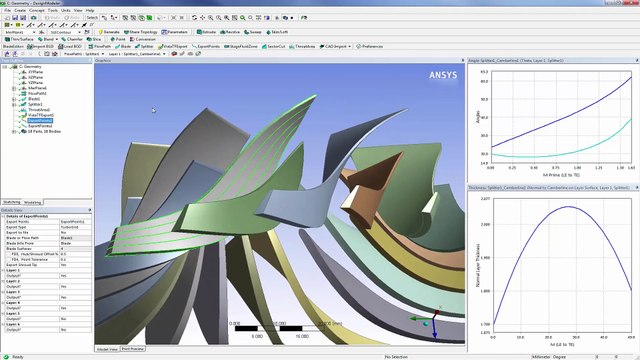Click the Rotate view icon
The height and width of the screenshot is (360, 640).
tap(194, 18)
